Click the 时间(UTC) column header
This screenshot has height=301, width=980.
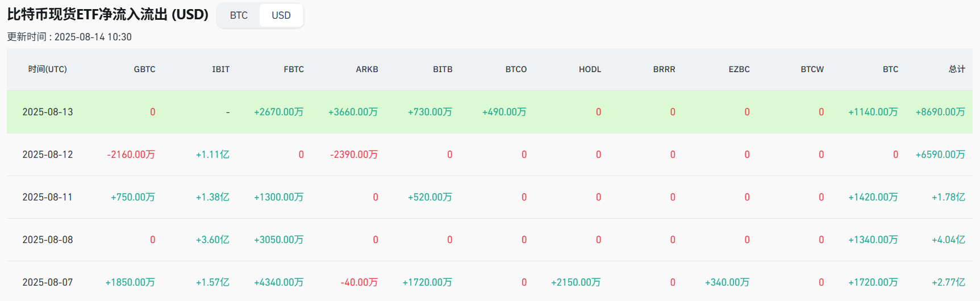tap(48, 69)
